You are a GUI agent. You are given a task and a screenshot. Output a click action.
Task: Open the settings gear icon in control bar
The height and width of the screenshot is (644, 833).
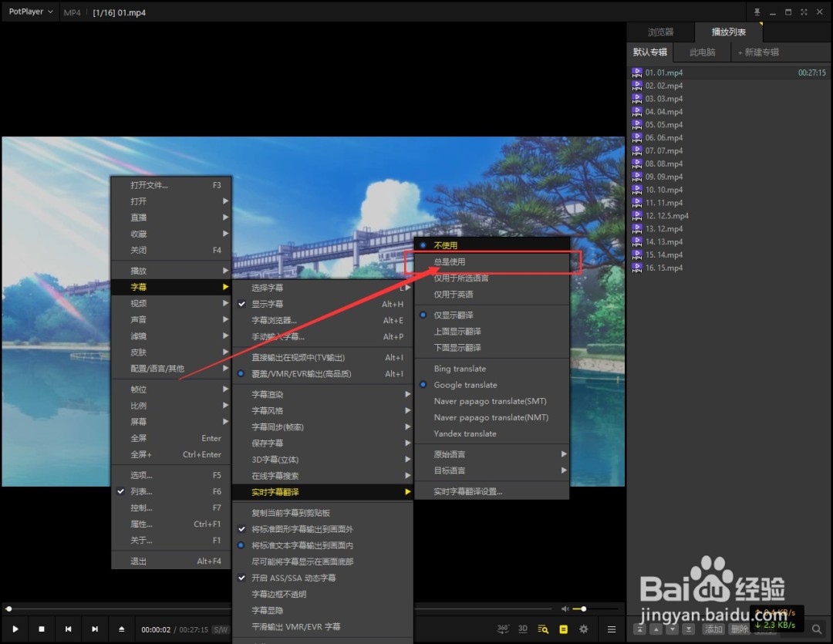pyautogui.click(x=583, y=629)
